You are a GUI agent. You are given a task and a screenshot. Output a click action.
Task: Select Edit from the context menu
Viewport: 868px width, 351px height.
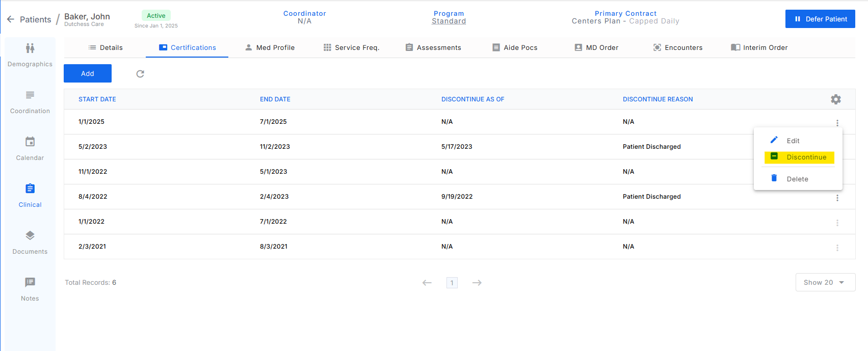click(x=798, y=141)
